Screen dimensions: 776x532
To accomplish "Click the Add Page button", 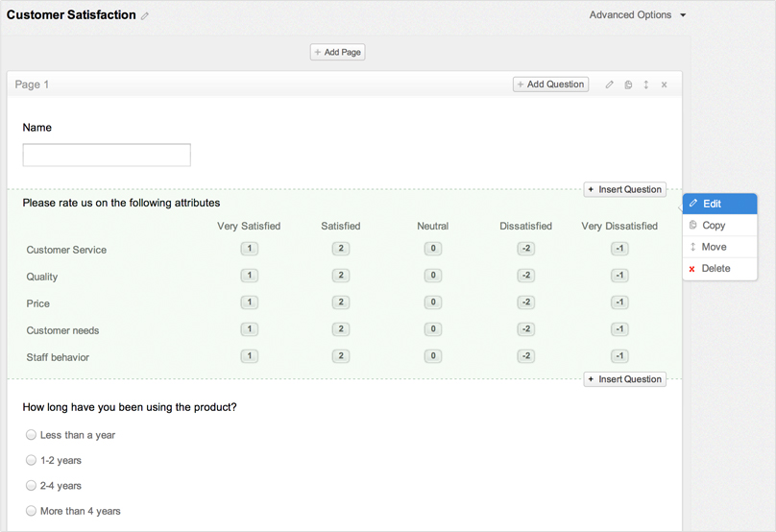I will pyautogui.click(x=337, y=52).
